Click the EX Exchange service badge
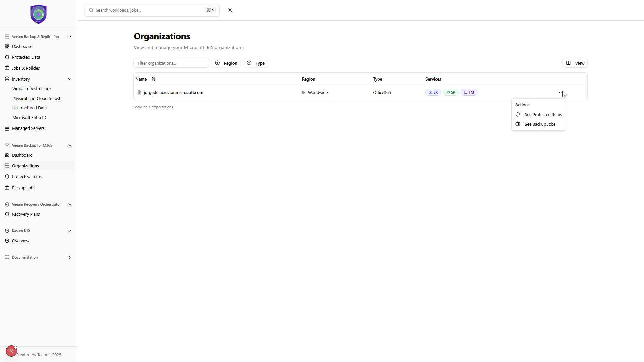The image size is (644, 362). [433, 92]
